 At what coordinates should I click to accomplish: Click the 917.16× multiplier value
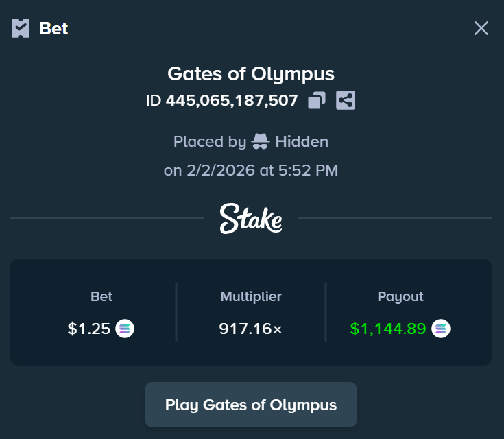[251, 329]
